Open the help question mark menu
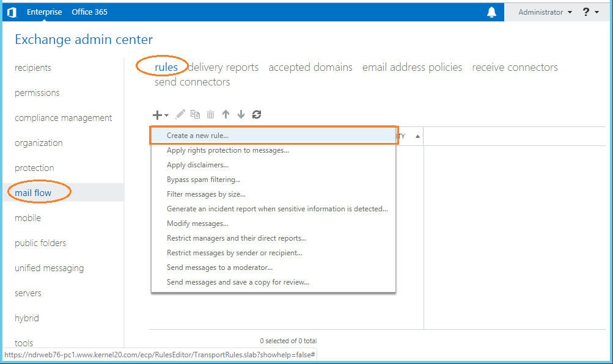The image size is (613, 364). pos(585,12)
